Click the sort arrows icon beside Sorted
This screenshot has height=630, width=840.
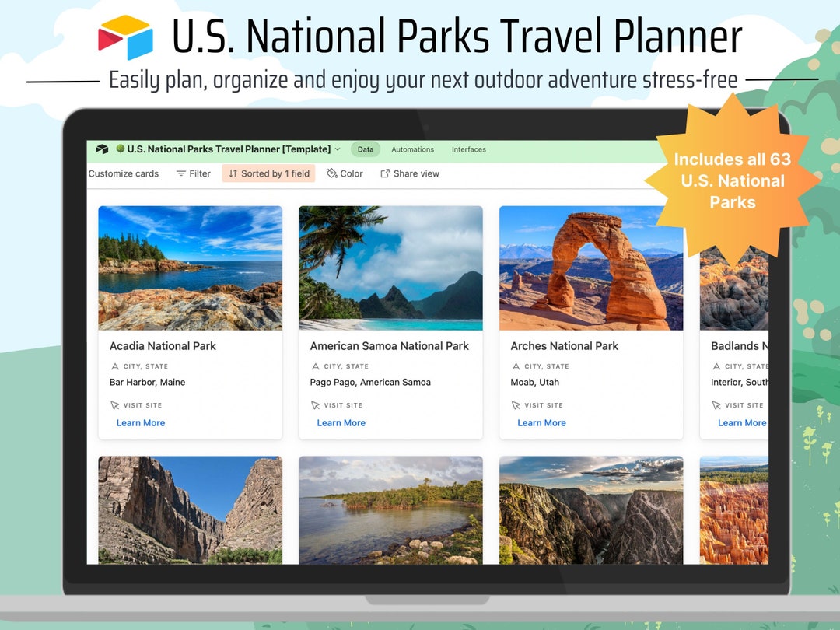[x=235, y=173]
